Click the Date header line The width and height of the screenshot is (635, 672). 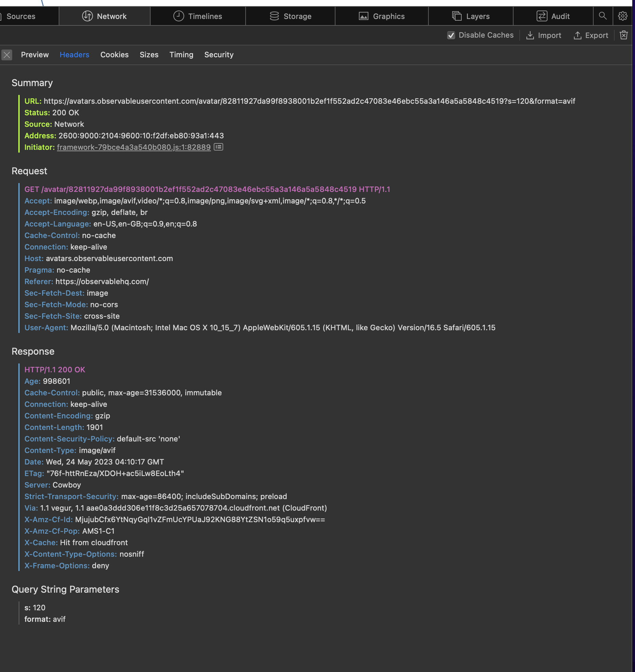[x=94, y=462]
